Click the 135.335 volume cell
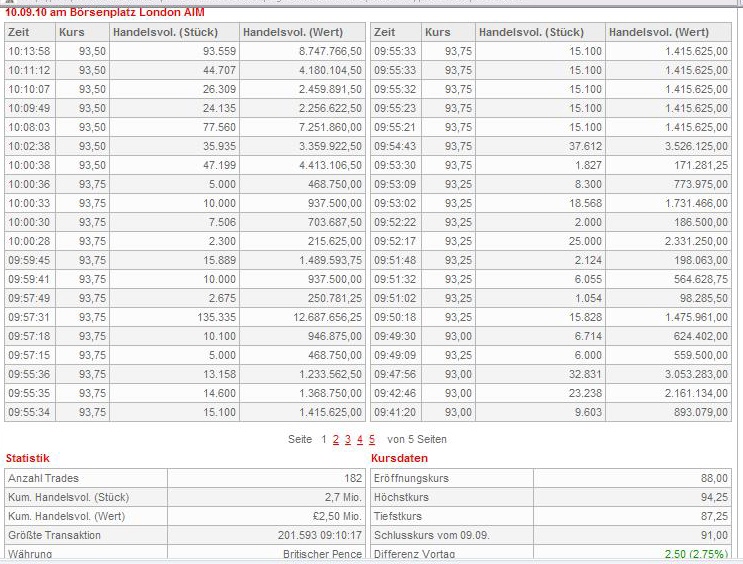743x564 pixels. coord(174,317)
